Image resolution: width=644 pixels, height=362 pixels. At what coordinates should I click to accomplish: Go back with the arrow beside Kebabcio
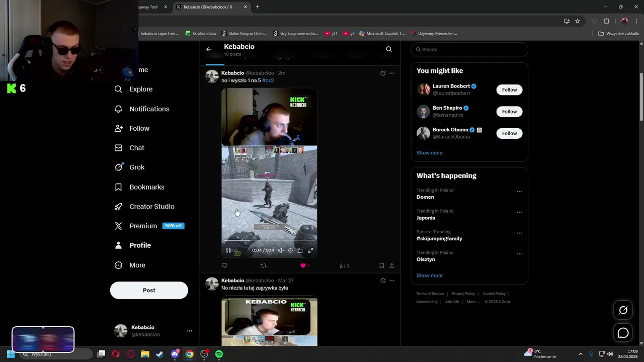[209, 49]
